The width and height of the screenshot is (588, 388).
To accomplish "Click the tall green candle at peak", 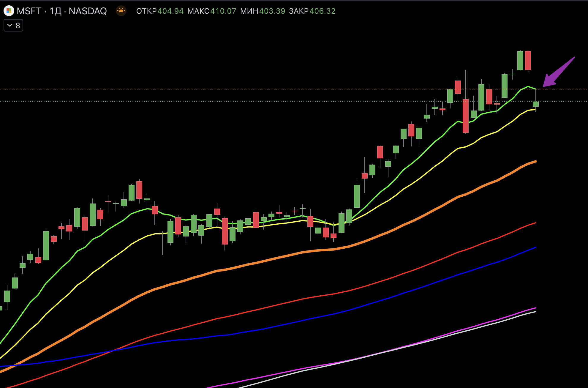I will (520, 60).
